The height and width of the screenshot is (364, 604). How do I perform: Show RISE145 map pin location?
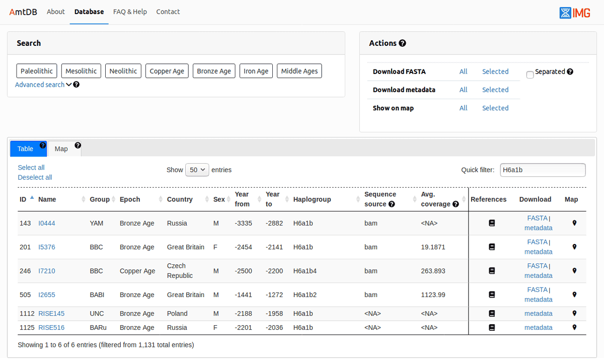point(574,313)
